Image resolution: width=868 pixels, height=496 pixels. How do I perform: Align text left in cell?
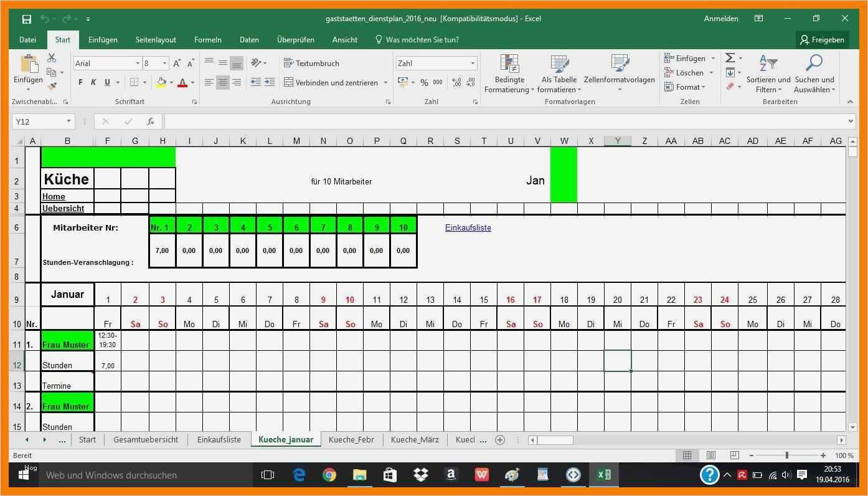(209, 82)
